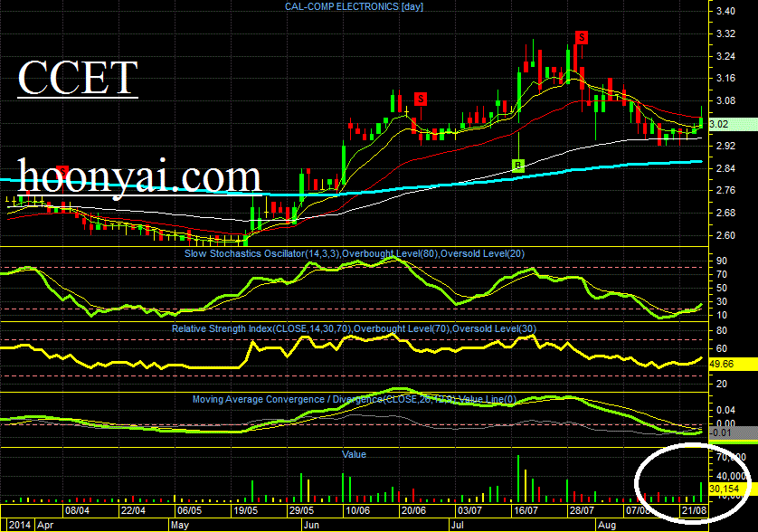
Task: Select the Value volume panel label
Action: click(x=354, y=454)
